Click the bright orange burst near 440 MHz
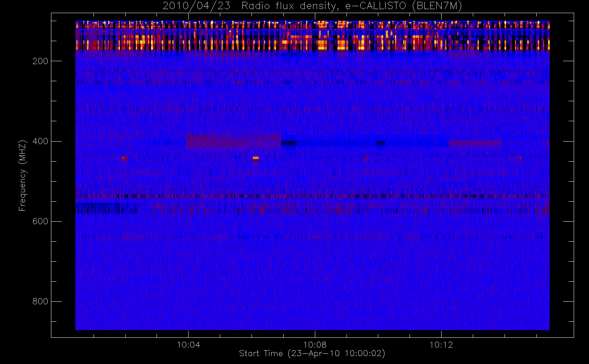The width and height of the screenshot is (589, 364). 256,158
